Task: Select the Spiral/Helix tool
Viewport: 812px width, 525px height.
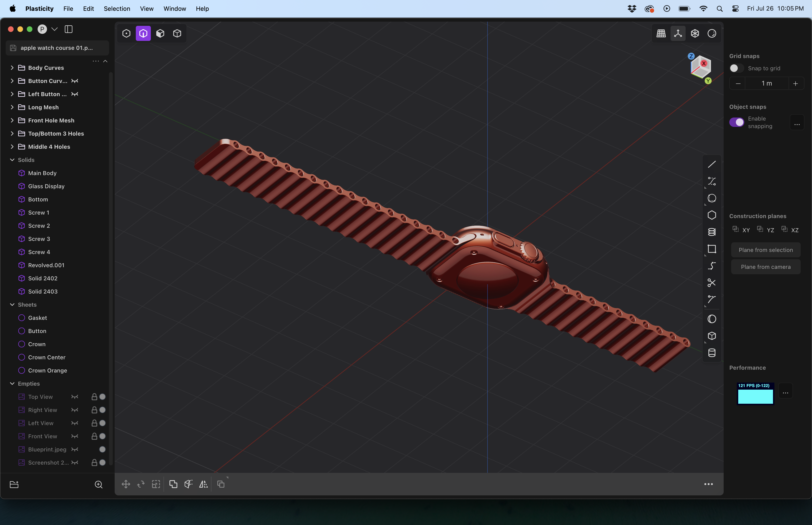Action: 712,232
